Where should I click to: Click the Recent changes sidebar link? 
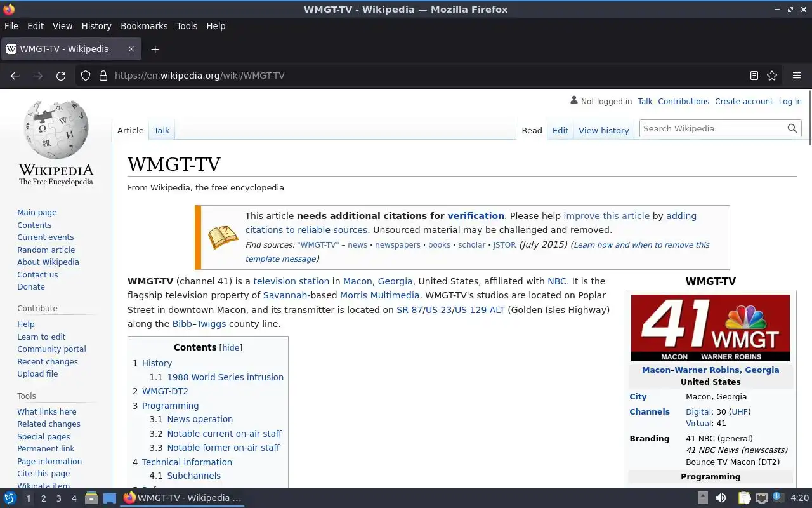(x=48, y=361)
